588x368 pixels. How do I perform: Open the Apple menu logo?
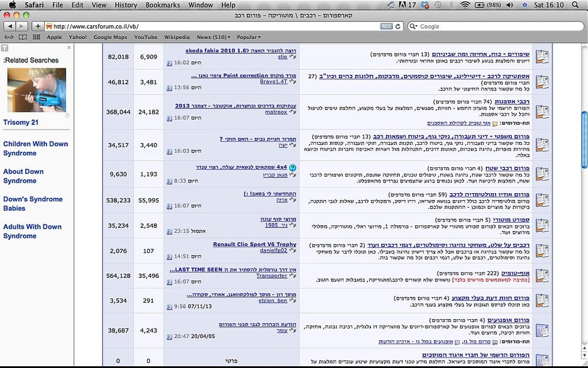(x=12, y=5)
